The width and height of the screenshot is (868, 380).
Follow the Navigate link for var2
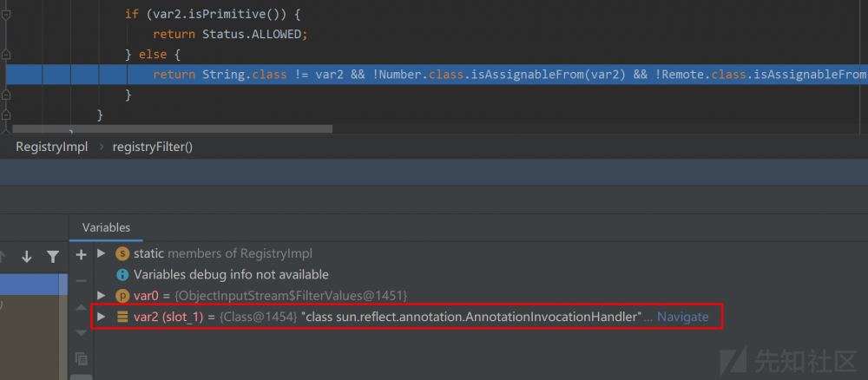(x=682, y=317)
